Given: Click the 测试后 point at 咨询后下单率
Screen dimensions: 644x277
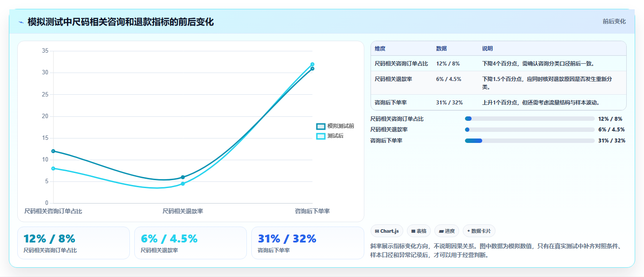Looking at the screenshot, I should (x=312, y=64).
